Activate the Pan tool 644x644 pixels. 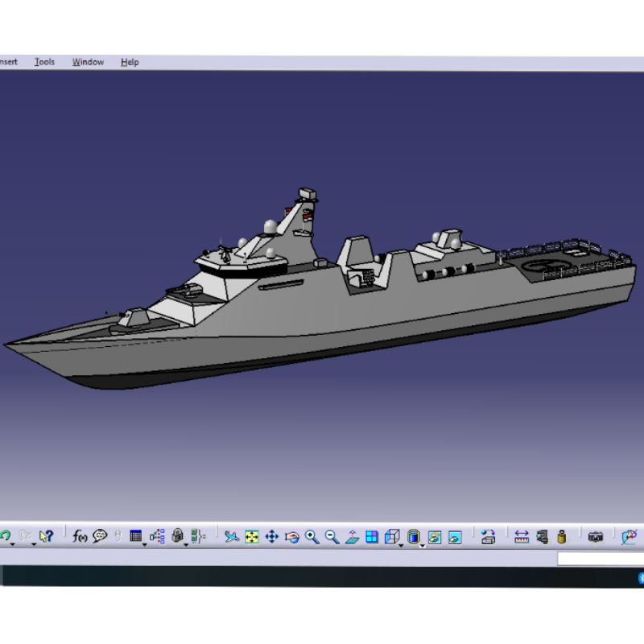[x=271, y=536]
